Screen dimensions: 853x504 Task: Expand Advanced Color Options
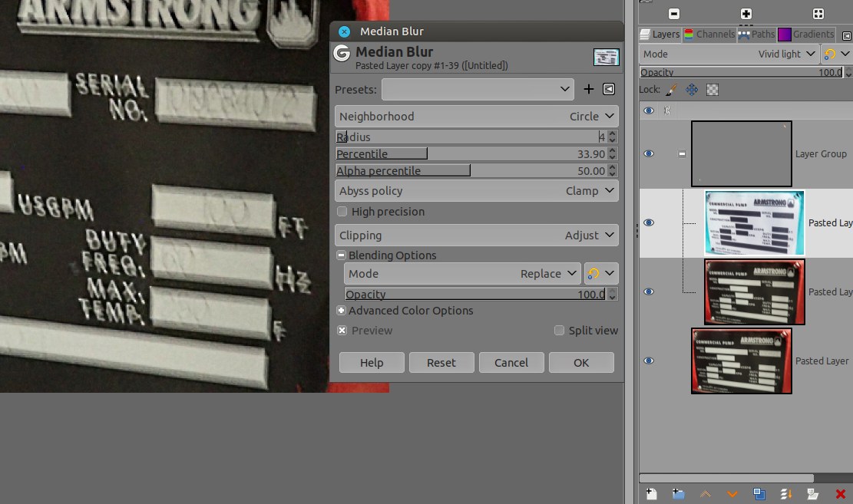(x=341, y=311)
